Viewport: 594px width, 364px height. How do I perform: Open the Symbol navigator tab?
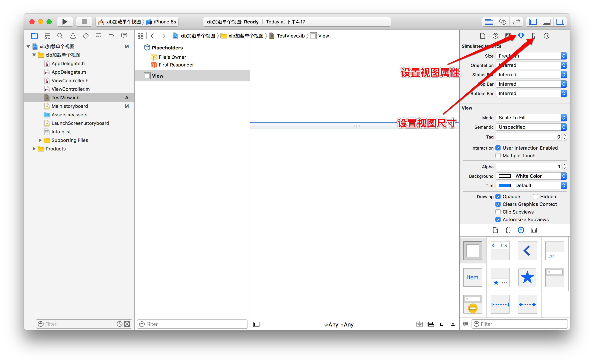click(x=47, y=36)
